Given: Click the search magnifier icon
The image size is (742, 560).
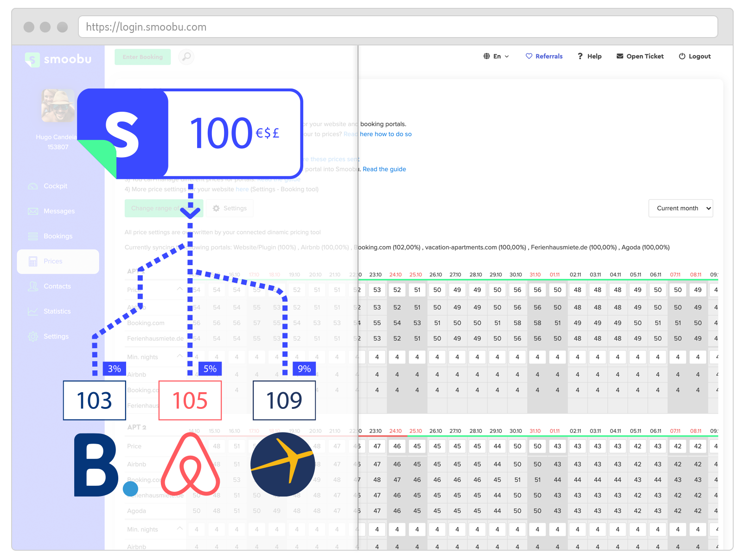Looking at the screenshot, I should [x=186, y=57].
